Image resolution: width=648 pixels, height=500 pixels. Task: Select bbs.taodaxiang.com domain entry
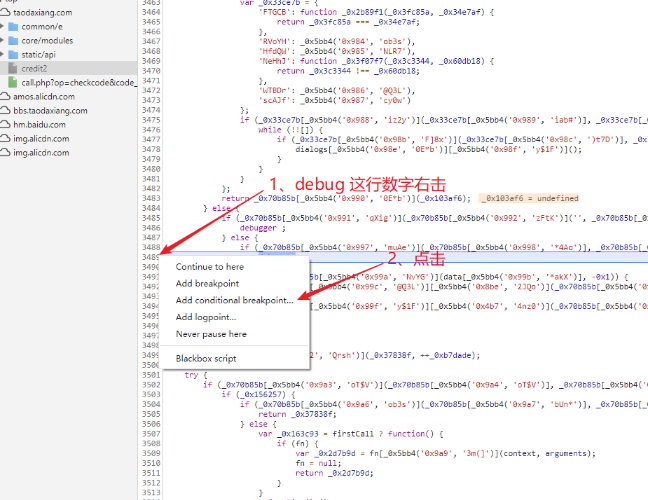click(x=50, y=111)
